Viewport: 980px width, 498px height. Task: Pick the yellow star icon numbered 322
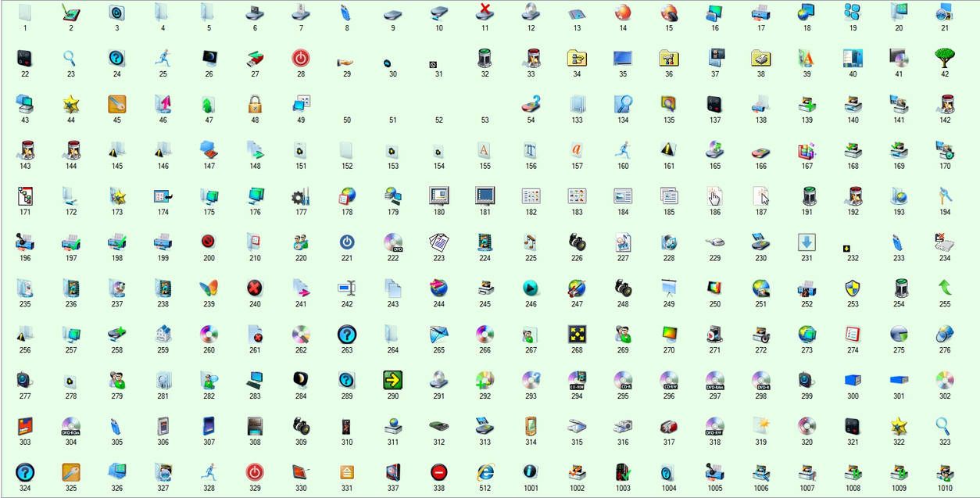point(899,427)
